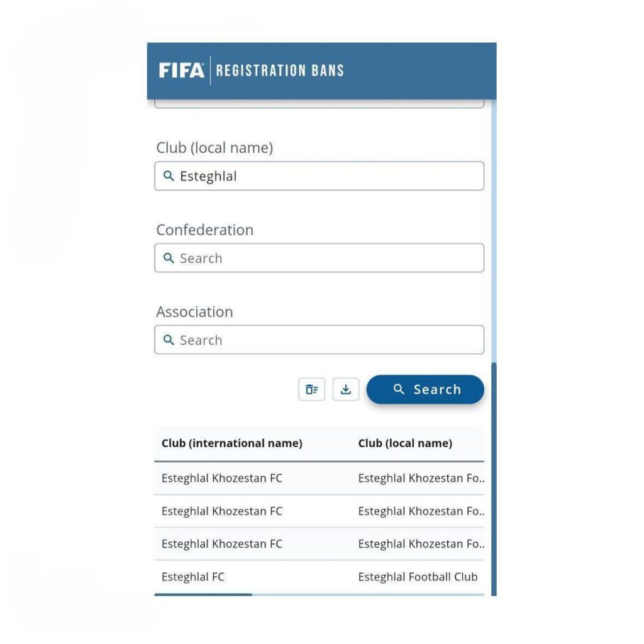Click magnifier icon in Club local name field
The width and height of the screenshot is (644, 644).
[x=168, y=176]
